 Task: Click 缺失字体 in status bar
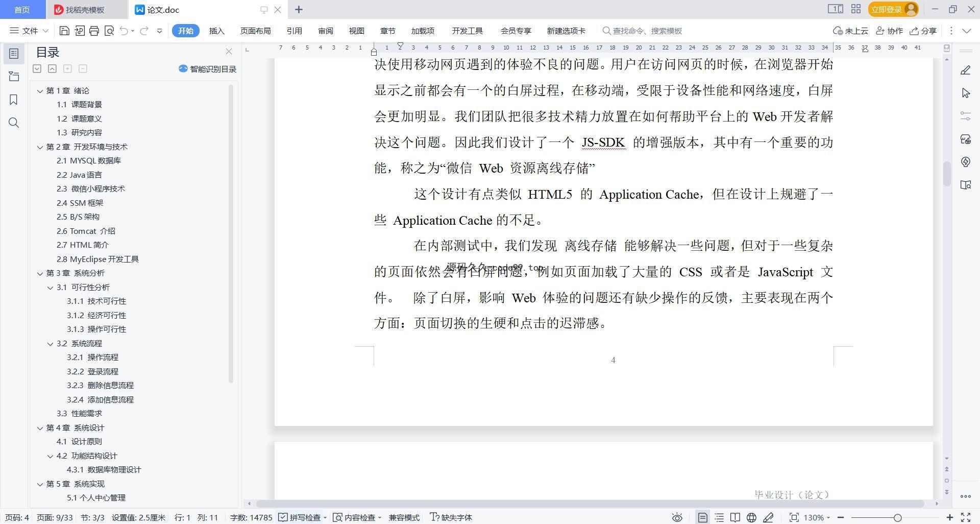tap(451, 517)
